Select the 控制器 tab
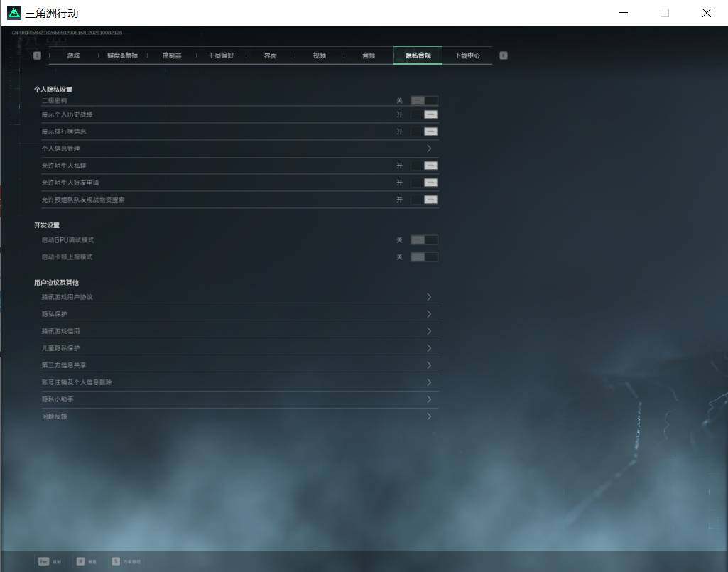The width and height of the screenshot is (728, 572). pos(172,55)
